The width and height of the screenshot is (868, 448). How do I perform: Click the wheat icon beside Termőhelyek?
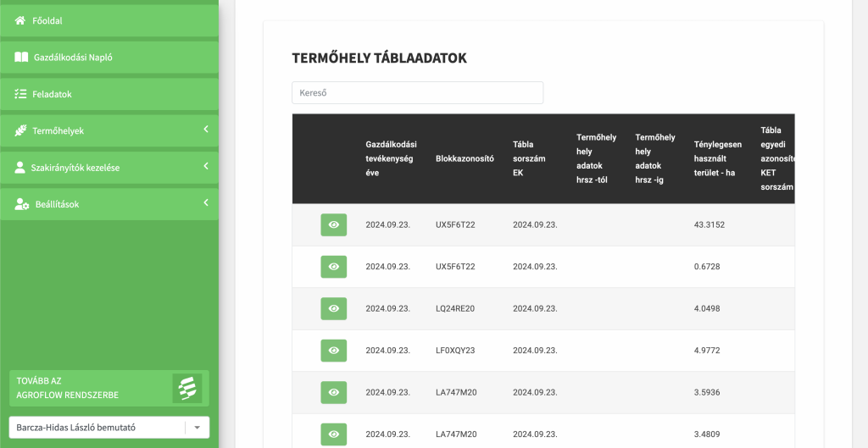click(20, 130)
